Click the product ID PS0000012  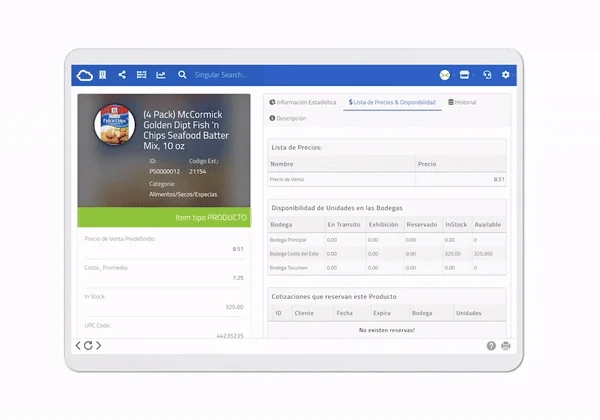[165, 171]
